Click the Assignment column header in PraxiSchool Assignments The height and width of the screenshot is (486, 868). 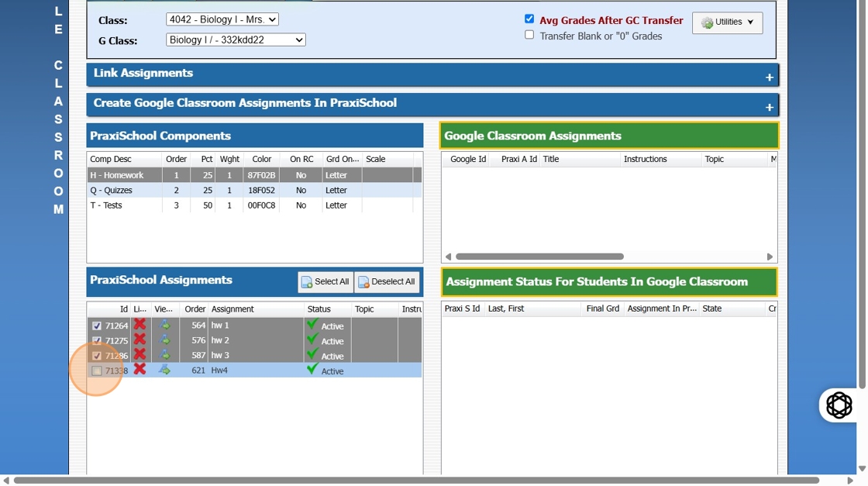(x=232, y=308)
